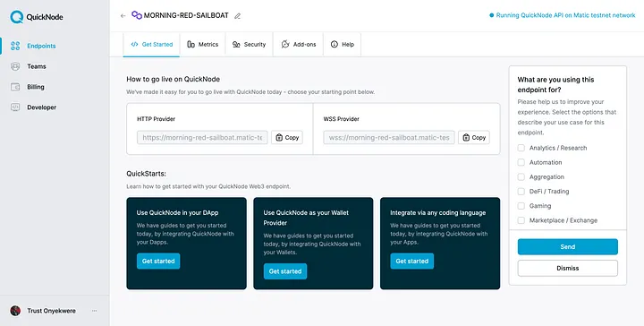Go back using the left arrow
The image size is (644, 326).
click(x=123, y=15)
